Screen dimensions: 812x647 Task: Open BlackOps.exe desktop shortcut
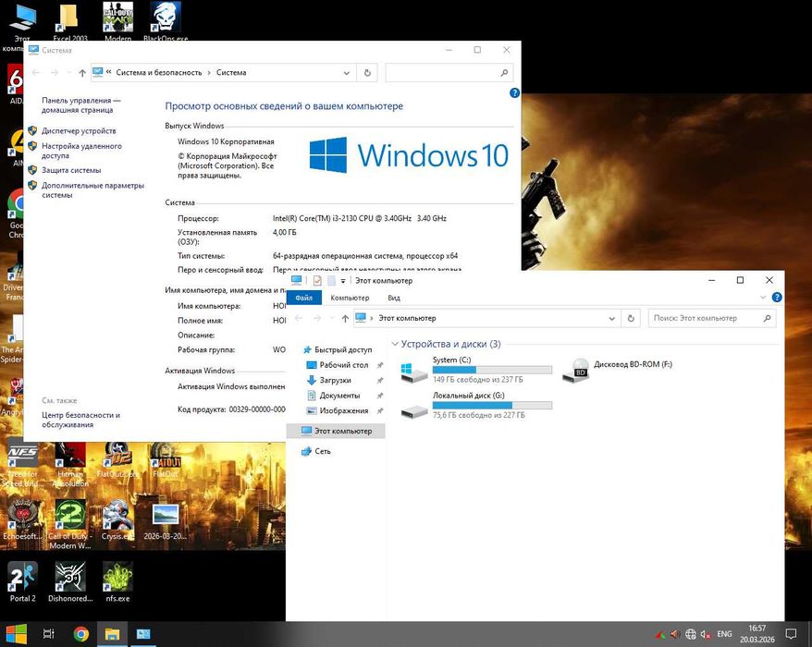pyautogui.click(x=166, y=22)
